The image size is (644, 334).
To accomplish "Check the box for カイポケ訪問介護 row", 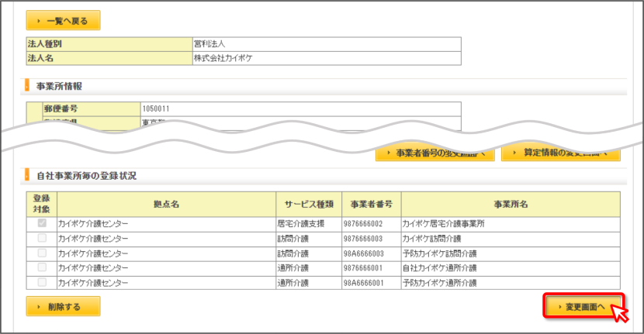I will click(x=42, y=238).
